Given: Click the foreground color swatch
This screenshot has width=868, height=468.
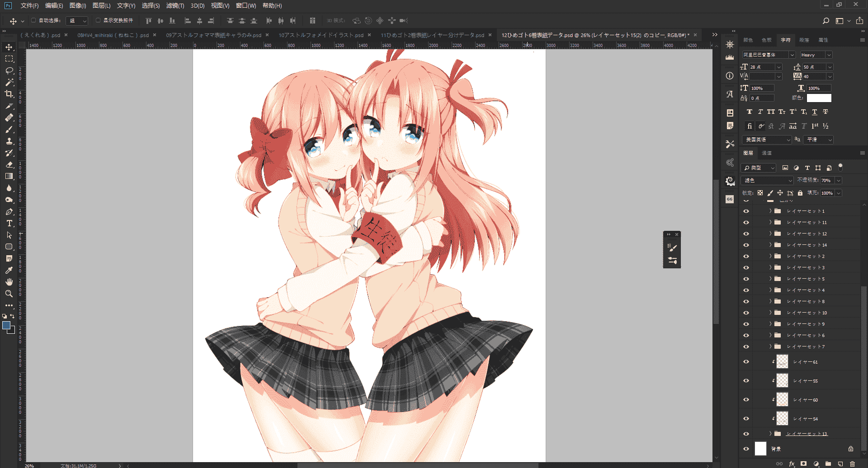Looking at the screenshot, I should click(x=6, y=325).
